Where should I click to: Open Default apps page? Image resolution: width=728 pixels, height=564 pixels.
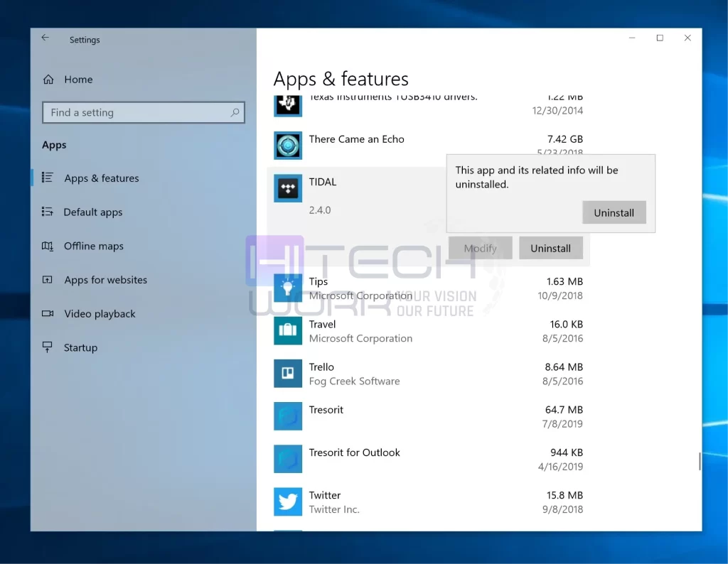click(93, 212)
